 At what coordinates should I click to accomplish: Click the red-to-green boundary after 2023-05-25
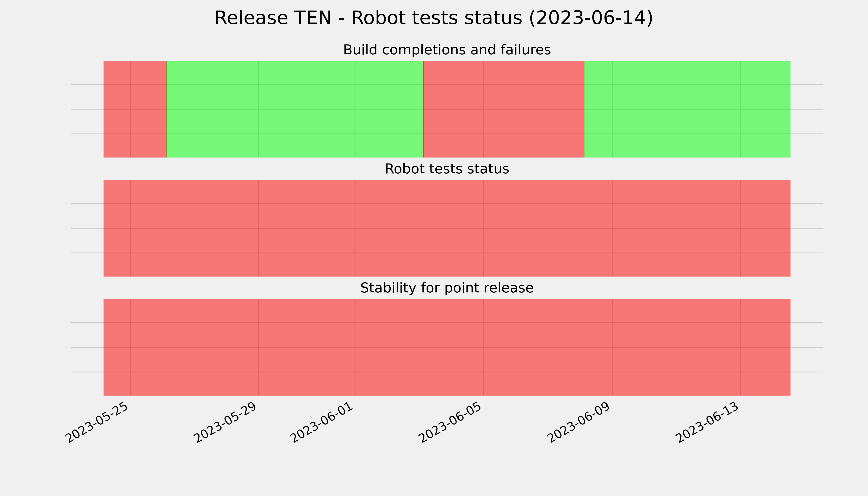tap(167, 109)
